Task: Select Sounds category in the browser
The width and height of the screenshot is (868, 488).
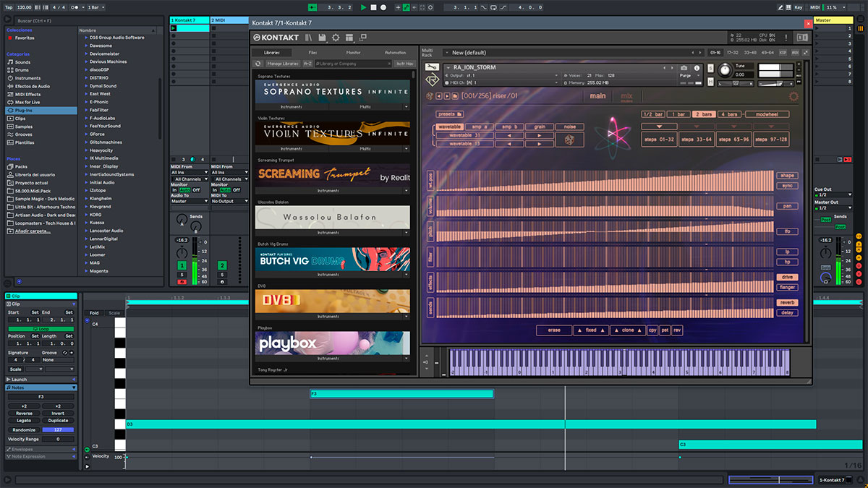Action: 22,62
